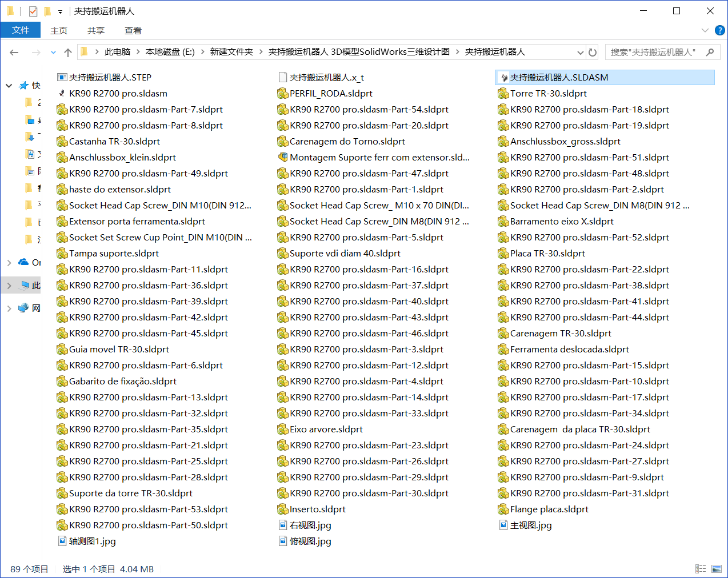The image size is (728, 578).
Task: Expand the This PC tree node
Action: [9, 286]
